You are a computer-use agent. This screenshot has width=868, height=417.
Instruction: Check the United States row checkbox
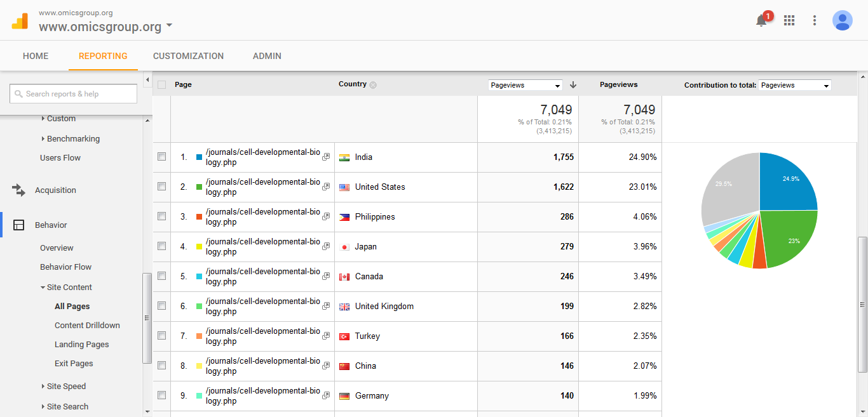161,186
